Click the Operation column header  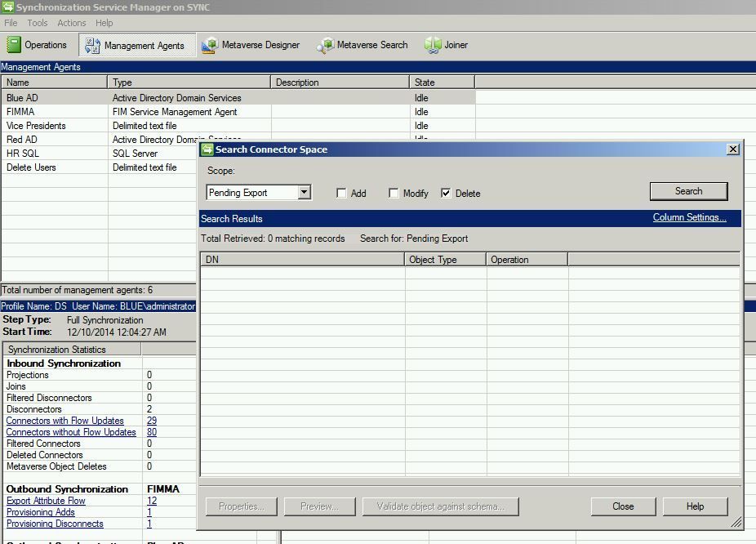click(527, 260)
